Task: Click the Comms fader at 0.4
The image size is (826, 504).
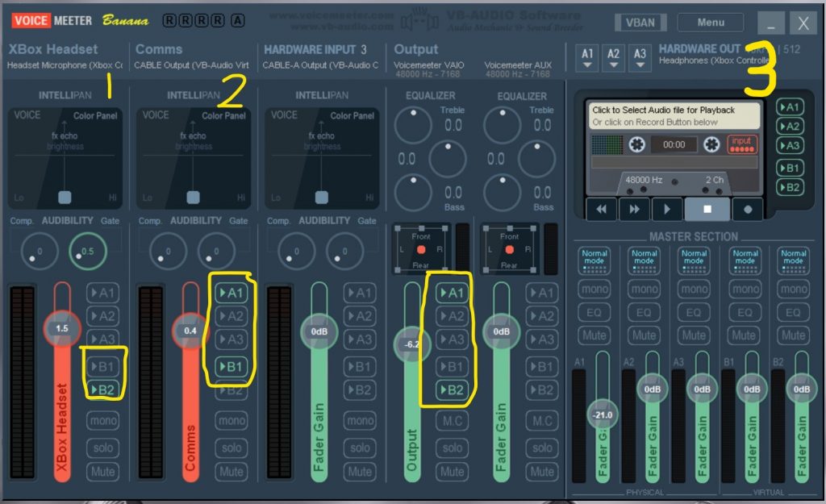Action: pos(190,331)
